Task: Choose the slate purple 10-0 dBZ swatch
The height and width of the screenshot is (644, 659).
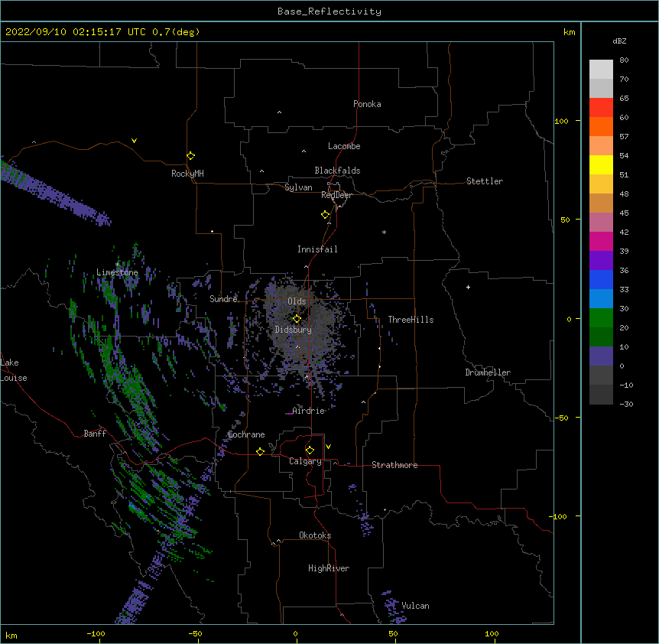Action: (x=601, y=356)
